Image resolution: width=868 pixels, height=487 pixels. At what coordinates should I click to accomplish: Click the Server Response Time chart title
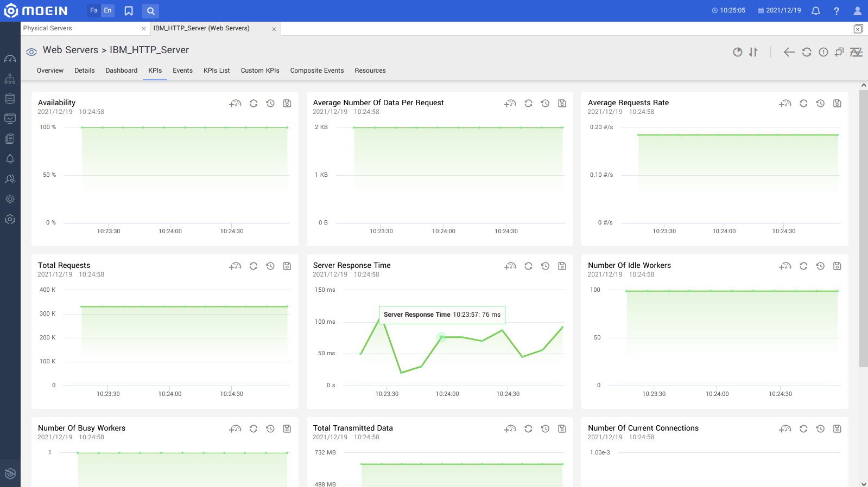coord(352,265)
